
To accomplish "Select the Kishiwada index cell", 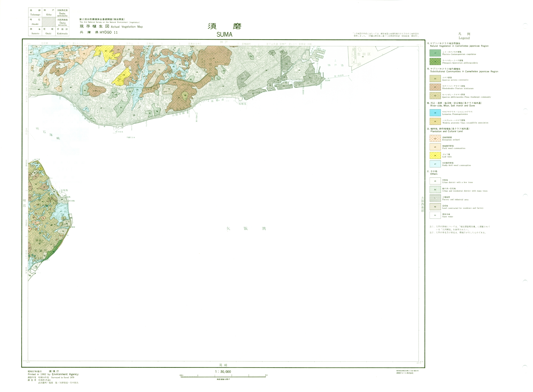I will [62, 31].
